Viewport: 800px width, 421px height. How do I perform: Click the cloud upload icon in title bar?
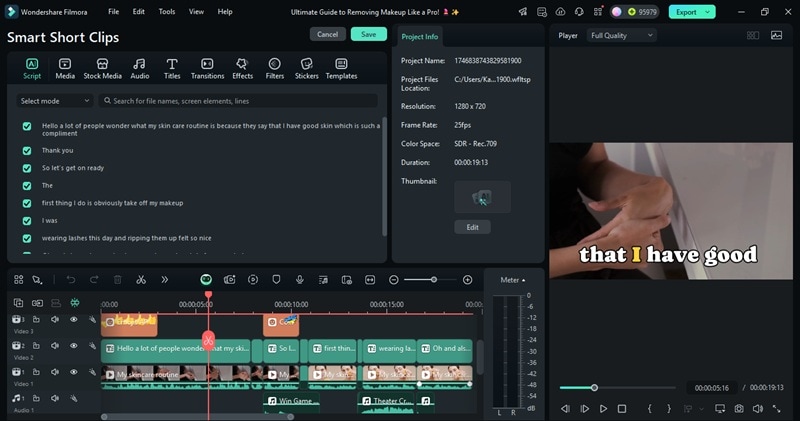click(560, 12)
